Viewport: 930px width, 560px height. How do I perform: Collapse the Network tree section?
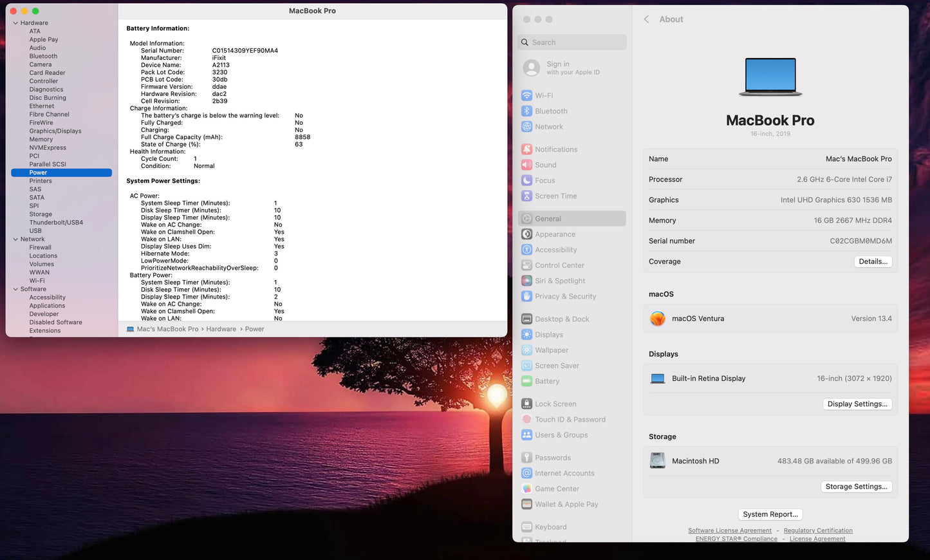pyautogui.click(x=15, y=239)
